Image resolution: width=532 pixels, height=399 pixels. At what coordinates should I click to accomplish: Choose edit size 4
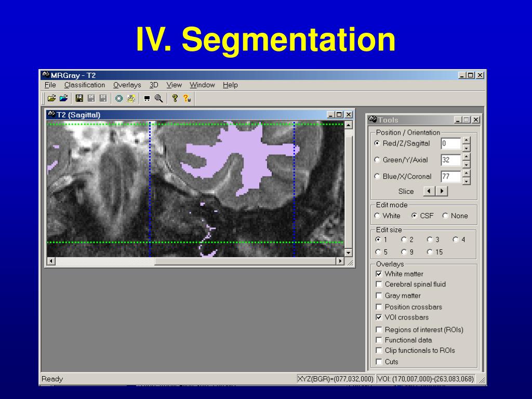click(456, 240)
